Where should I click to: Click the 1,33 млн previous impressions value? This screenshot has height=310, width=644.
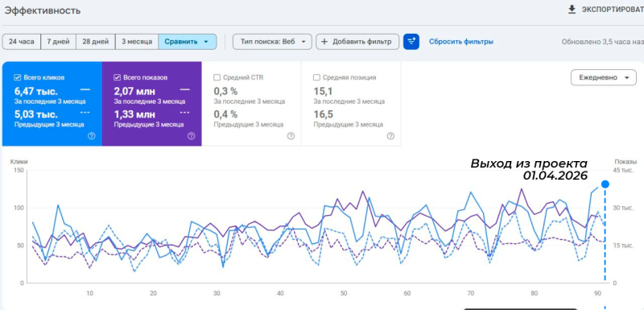click(x=134, y=114)
